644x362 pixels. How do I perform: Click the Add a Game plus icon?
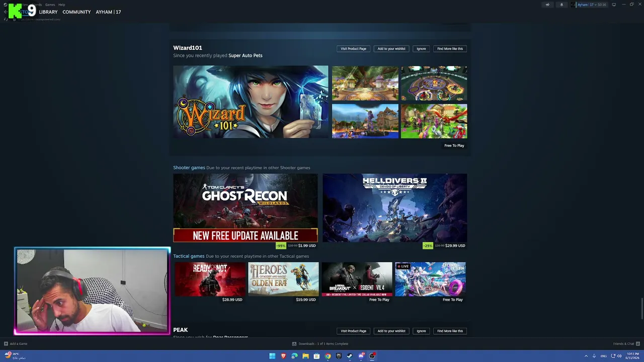(x=6, y=344)
